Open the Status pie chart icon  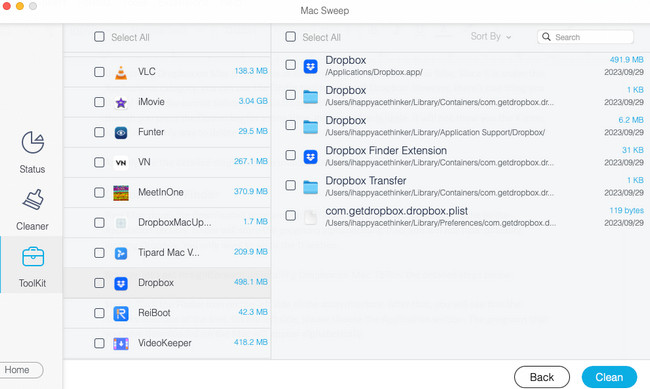point(33,142)
